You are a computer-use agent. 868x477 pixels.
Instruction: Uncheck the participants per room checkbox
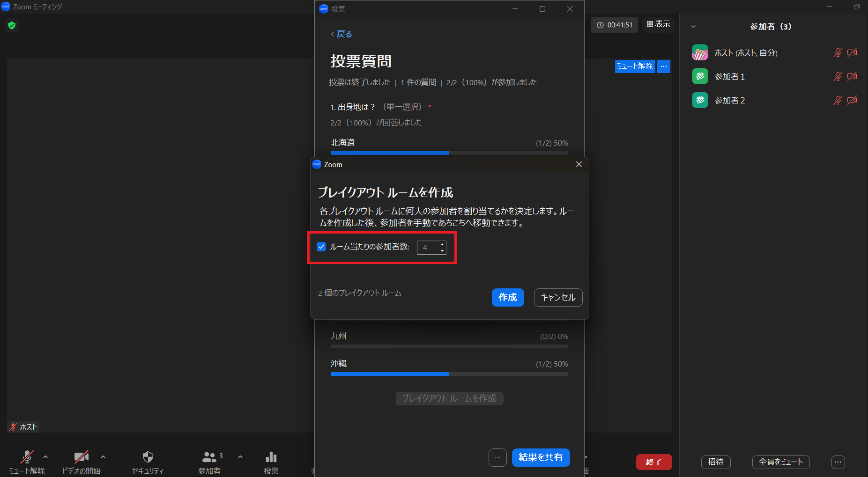[321, 247]
